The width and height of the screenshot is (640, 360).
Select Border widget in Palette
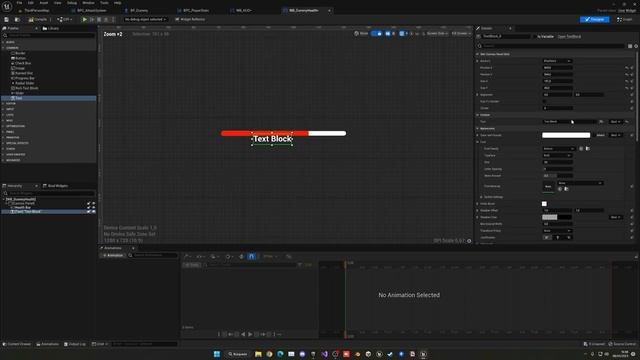20,53
